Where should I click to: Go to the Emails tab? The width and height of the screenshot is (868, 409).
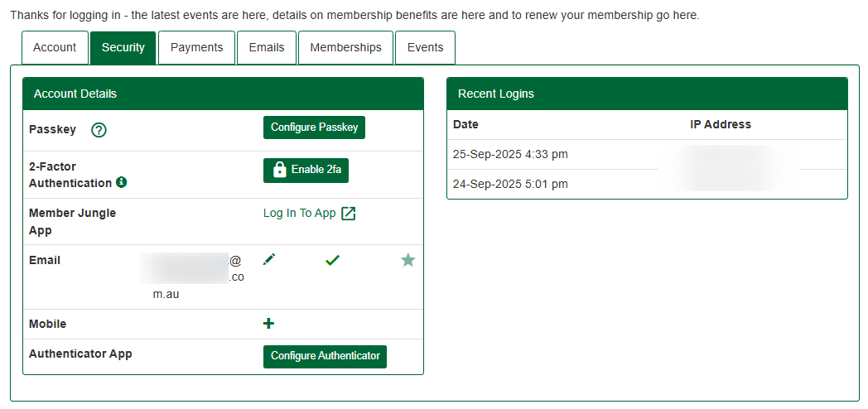267,47
